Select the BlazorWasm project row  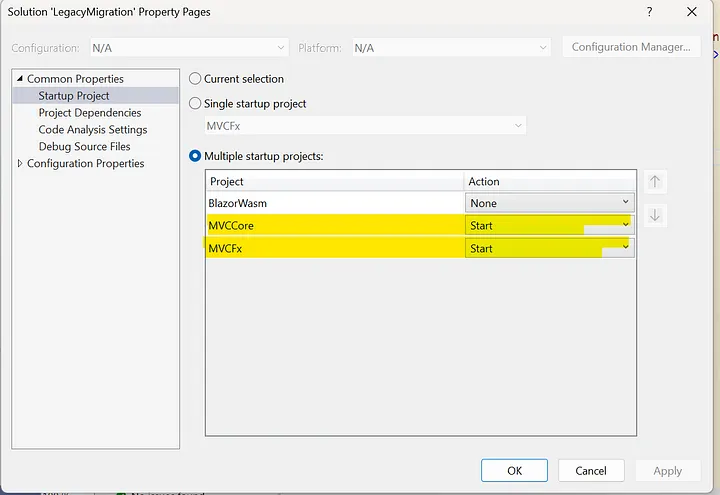click(x=335, y=203)
